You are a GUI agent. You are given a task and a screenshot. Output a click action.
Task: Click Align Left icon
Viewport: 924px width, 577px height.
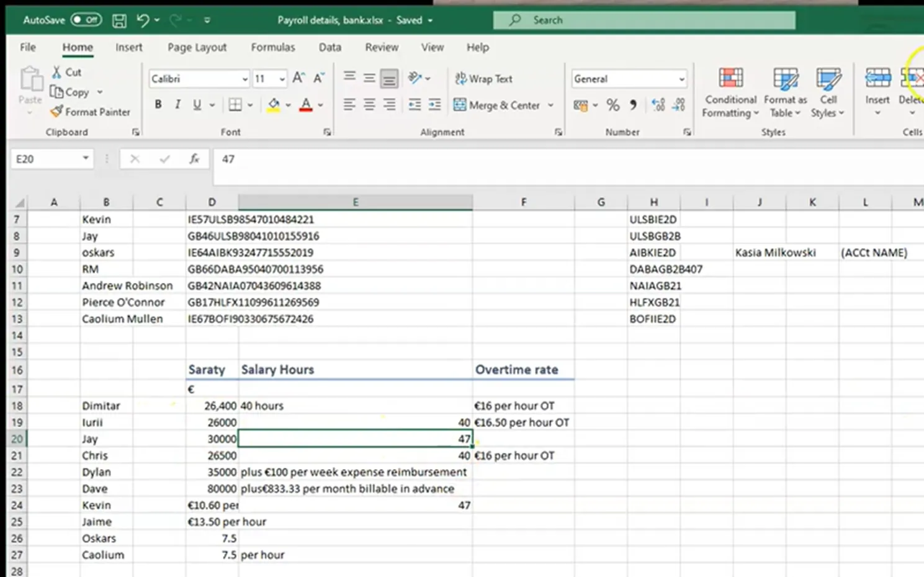pos(349,105)
